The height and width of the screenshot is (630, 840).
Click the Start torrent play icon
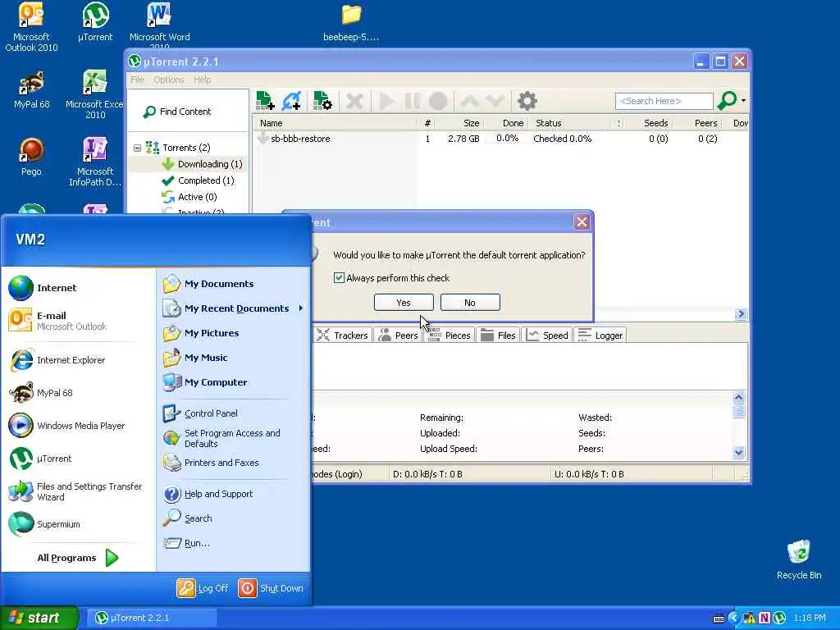coord(386,101)
